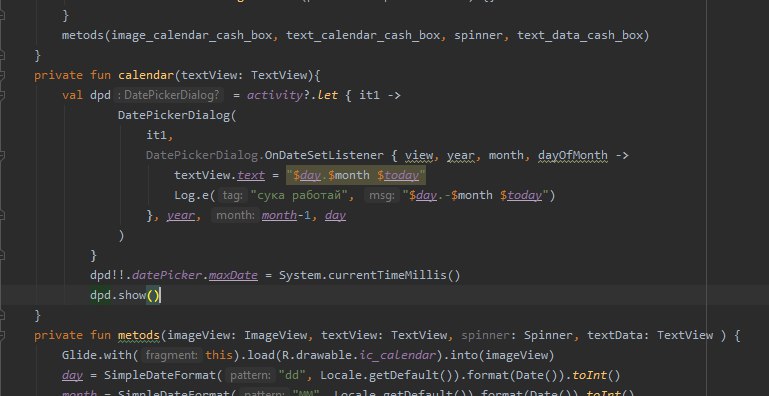Image resolution: width=769 pixels, height=396 pixels.
Task: Click year argument after the closing brace
Action: 180,215
